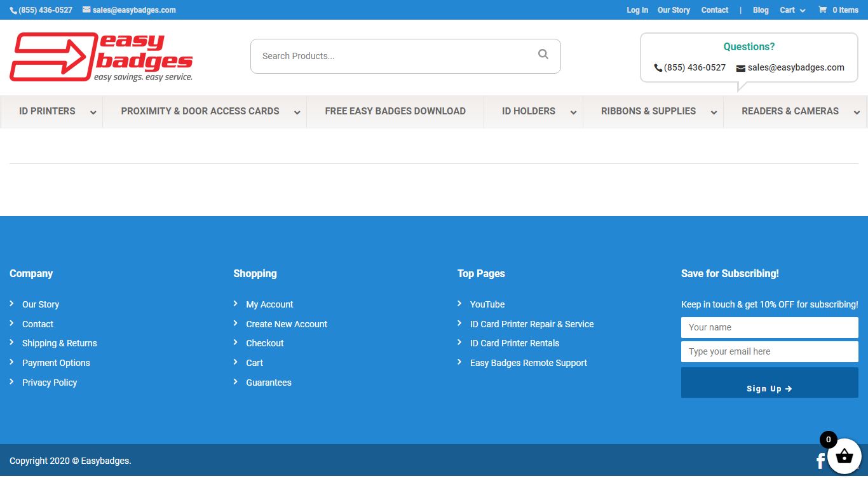Open Checkout footer link
The image size is (868, 488).
pos(265,343)
